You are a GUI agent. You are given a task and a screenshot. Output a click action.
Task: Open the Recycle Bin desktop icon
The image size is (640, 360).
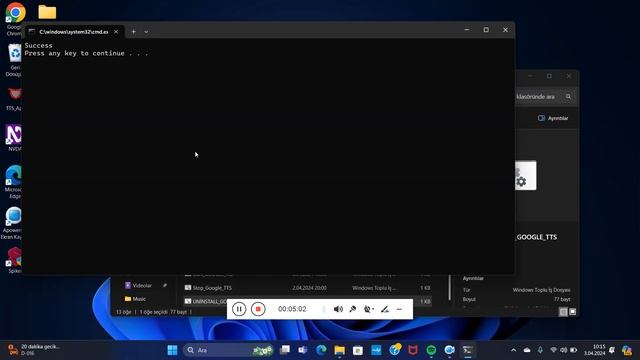coord(14,60)
